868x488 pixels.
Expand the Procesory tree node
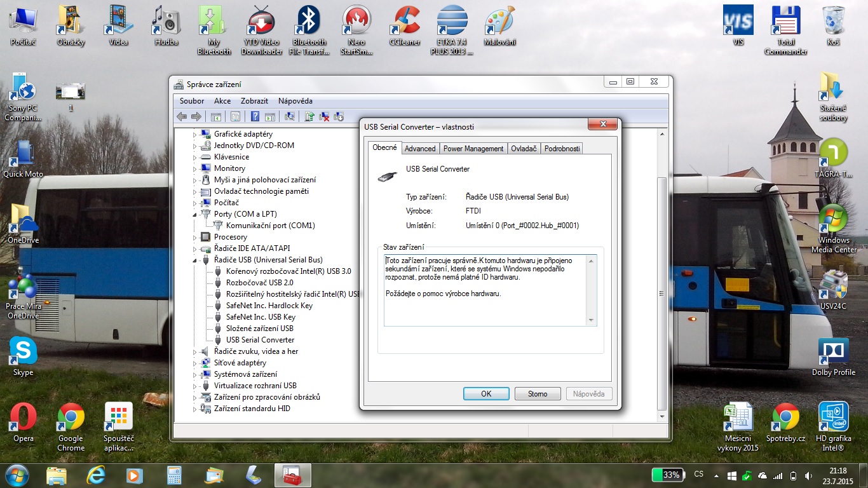tap(195, 237)
